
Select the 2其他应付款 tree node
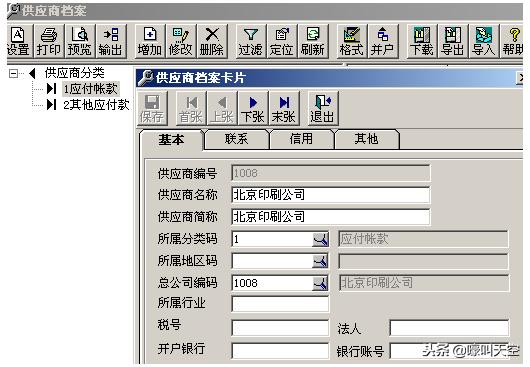pyautogui.click(x=96, y=105)
